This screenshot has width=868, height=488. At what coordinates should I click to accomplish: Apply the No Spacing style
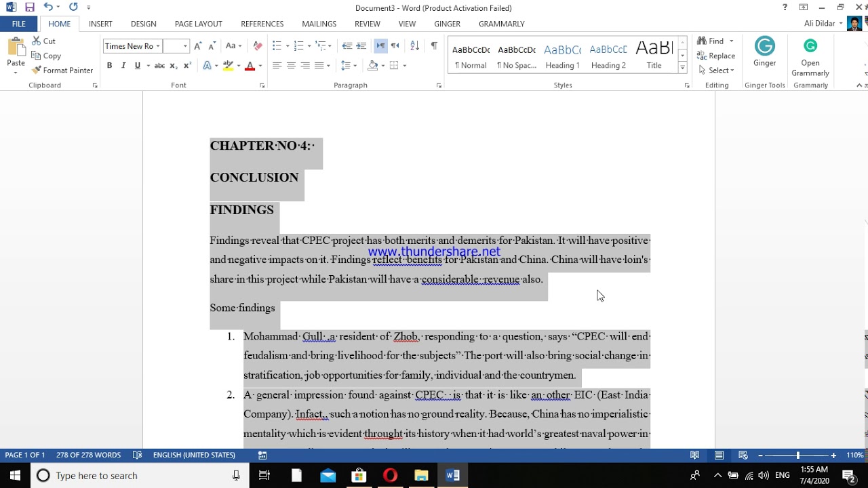517,55
